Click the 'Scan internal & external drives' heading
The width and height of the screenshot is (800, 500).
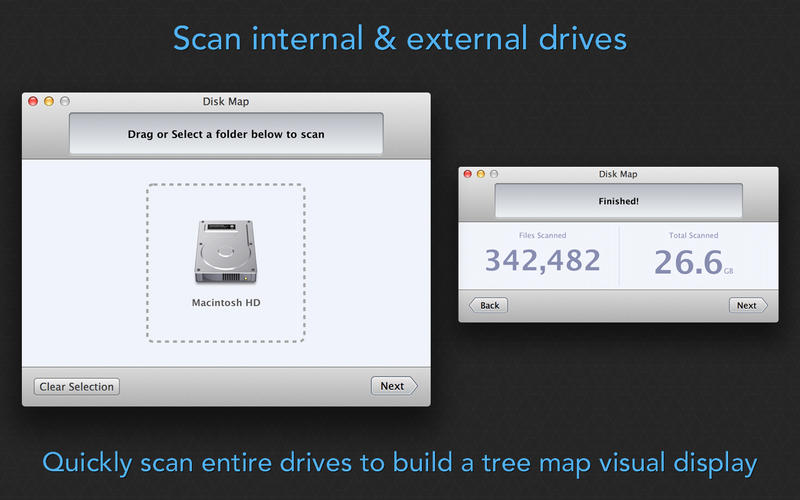coord(400,38)
